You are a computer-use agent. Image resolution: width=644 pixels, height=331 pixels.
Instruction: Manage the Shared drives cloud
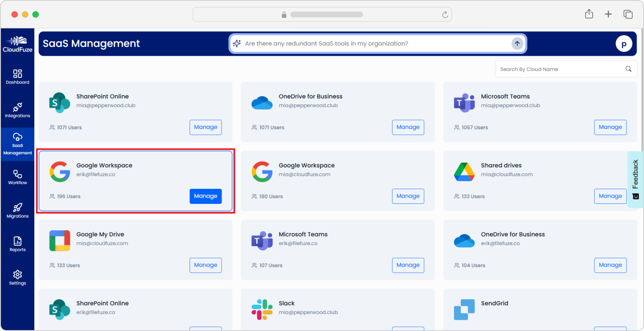[610, 196]
